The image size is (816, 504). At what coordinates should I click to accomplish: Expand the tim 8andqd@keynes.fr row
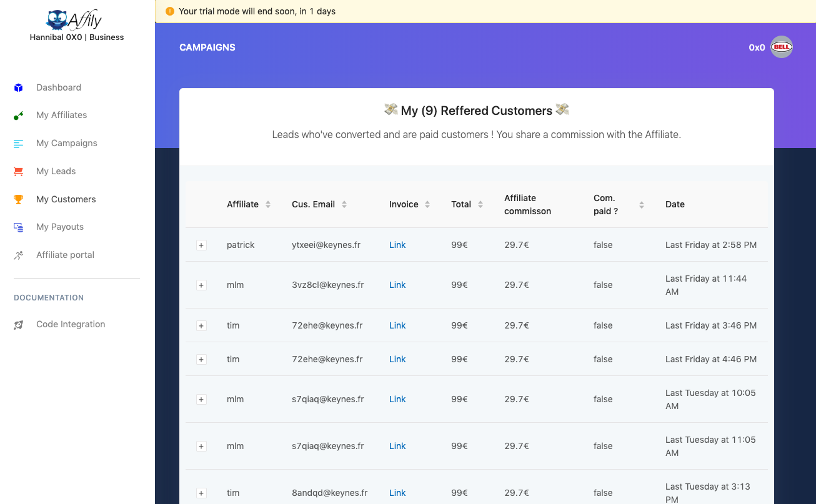(x=201, y=493)
